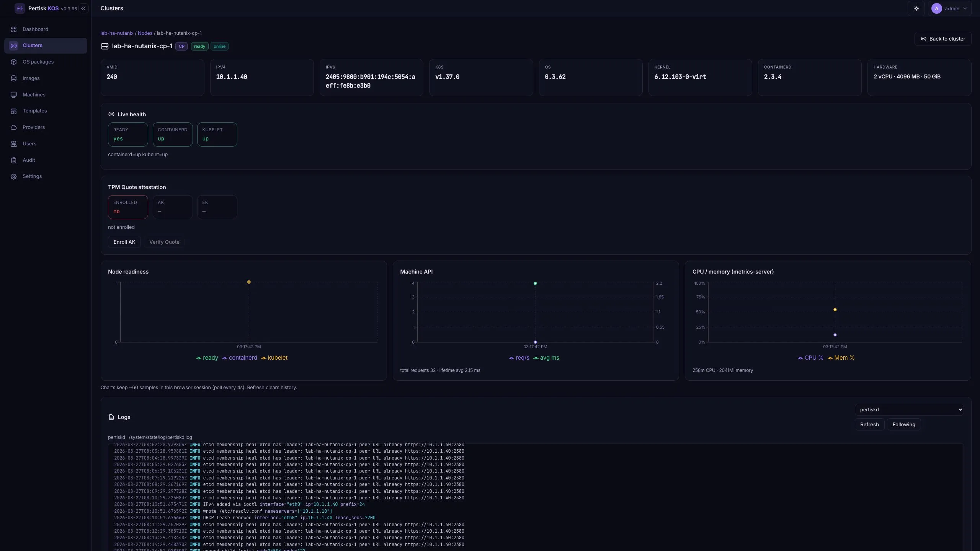Screen dimensions: 980x551
Task: Go to Images page in sidebar
Action: click(46, 78)
